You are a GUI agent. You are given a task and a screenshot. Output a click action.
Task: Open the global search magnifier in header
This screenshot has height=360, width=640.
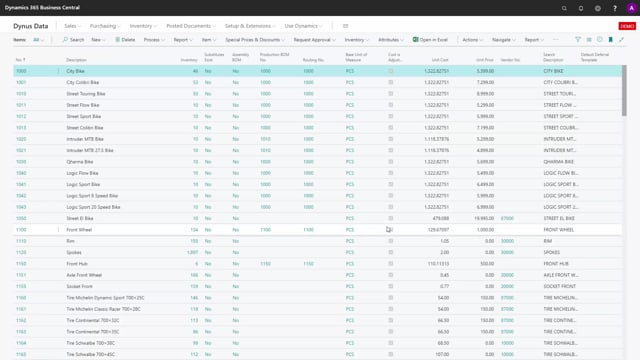[x=564, y=8]
